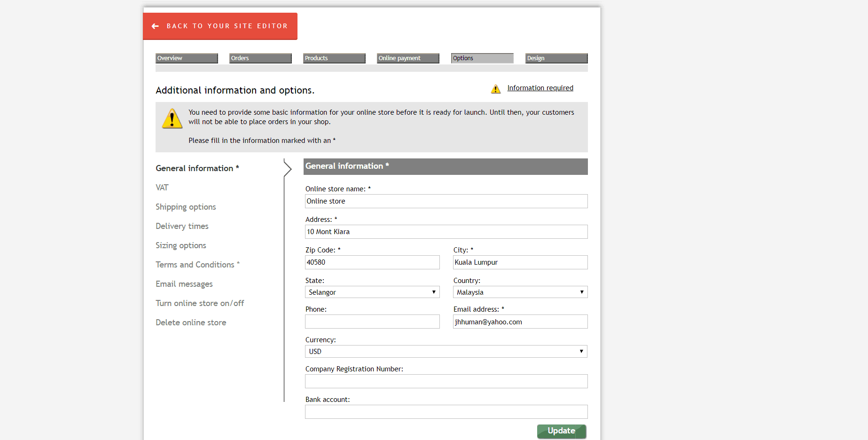Viewport: 868px width, 440px height.
Task: Click the General information section header
Action: 446,166
